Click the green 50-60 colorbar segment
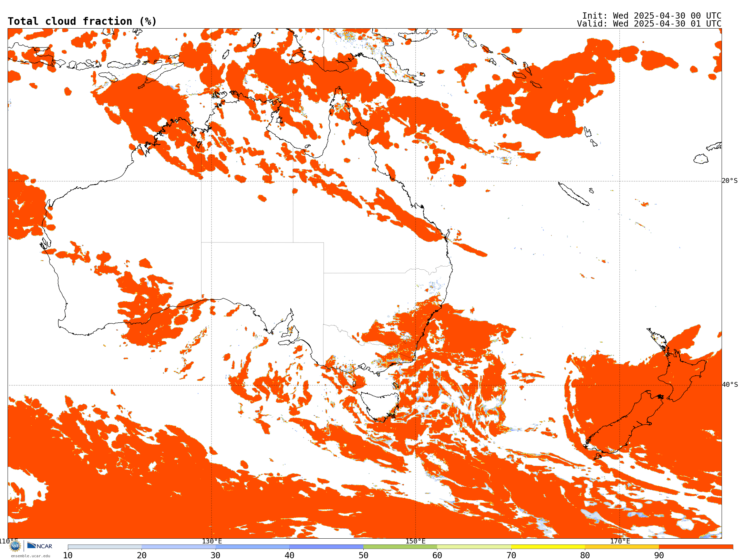The width and height of the screenshot is (744, 560). click(x=400, y=547)
